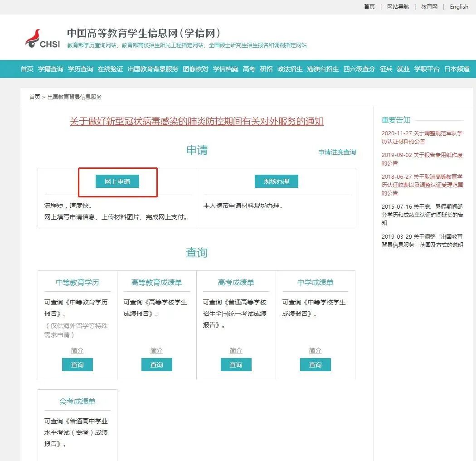Open 网站导航 link
Image resolution: width=476 pixels, height=461 pixels.
(398, 7)
